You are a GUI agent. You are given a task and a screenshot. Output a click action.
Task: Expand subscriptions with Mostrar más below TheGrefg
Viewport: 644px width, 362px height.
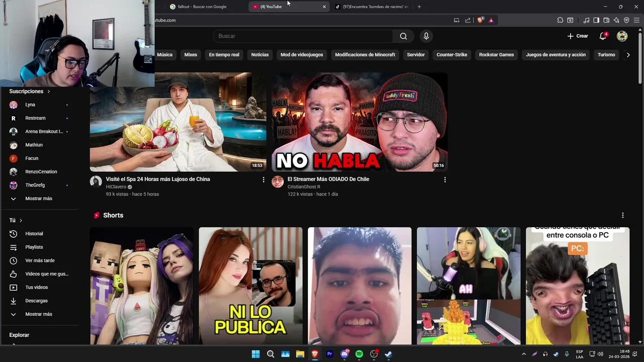pos(39,199)
